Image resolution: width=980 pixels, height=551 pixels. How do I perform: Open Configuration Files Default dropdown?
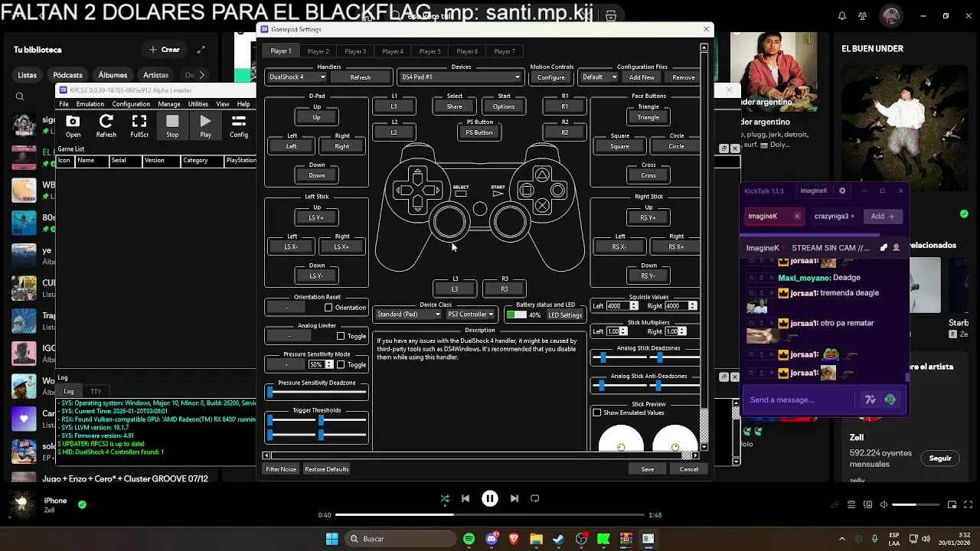click(599, 77)
